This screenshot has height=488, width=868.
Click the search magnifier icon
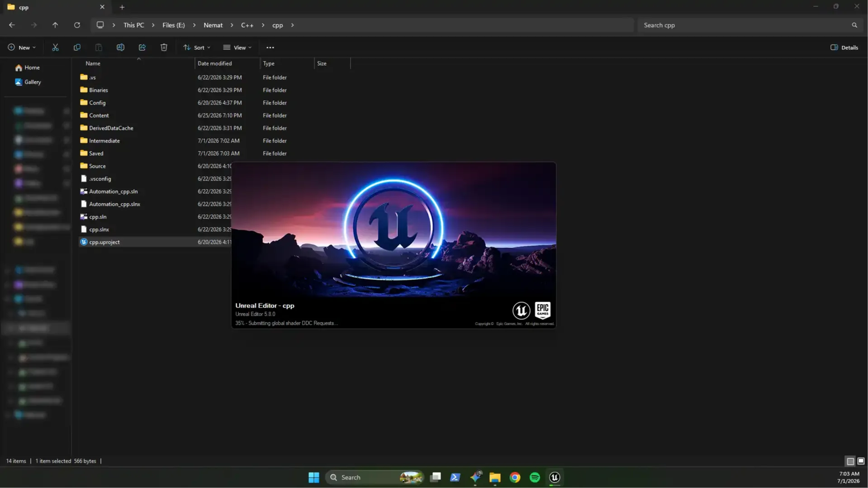click(854, 25)
